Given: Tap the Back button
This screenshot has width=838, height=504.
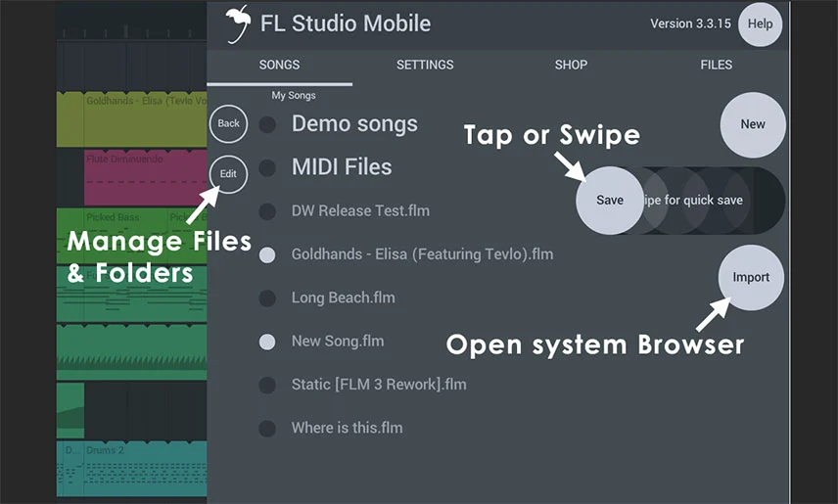Looking at the screenshot, I should 228,123.
